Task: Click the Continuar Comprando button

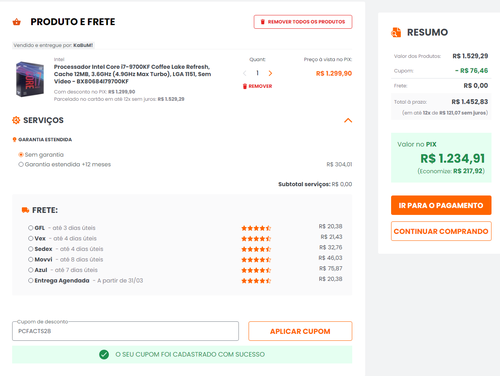Action: click(441, 231)
